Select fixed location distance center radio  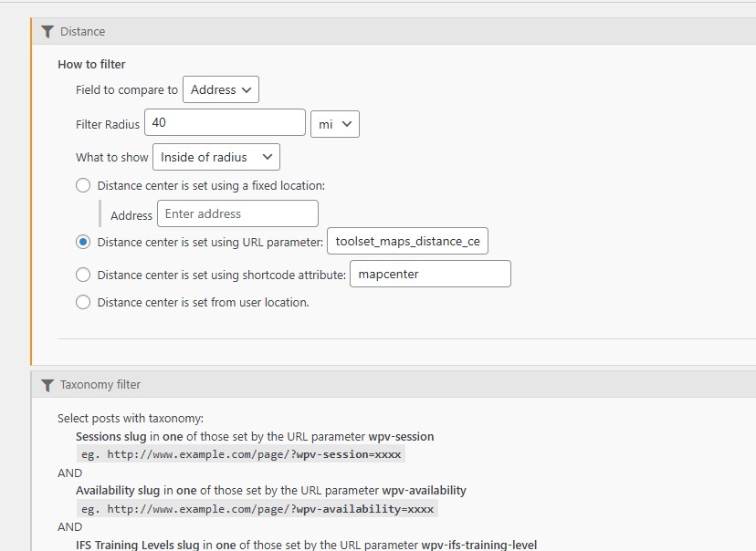(83, 185)
